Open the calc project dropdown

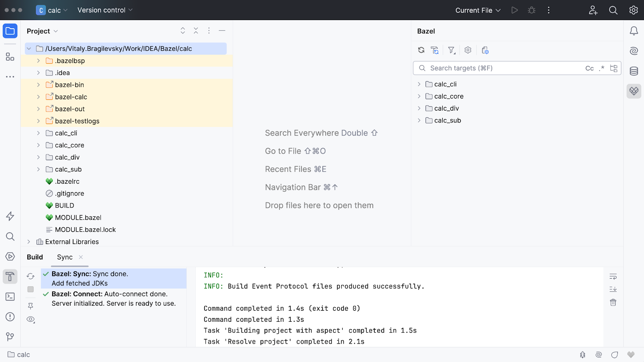click(x=52, y=10)
